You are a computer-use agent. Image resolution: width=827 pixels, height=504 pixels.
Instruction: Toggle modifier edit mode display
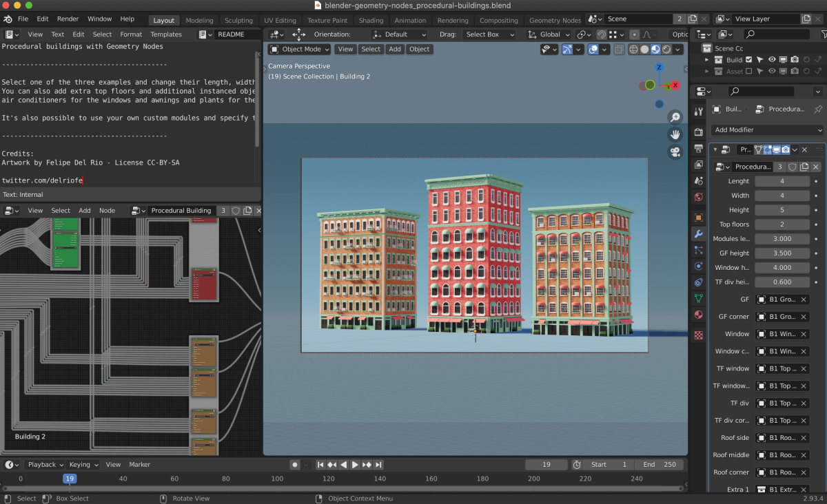point(768,149)
